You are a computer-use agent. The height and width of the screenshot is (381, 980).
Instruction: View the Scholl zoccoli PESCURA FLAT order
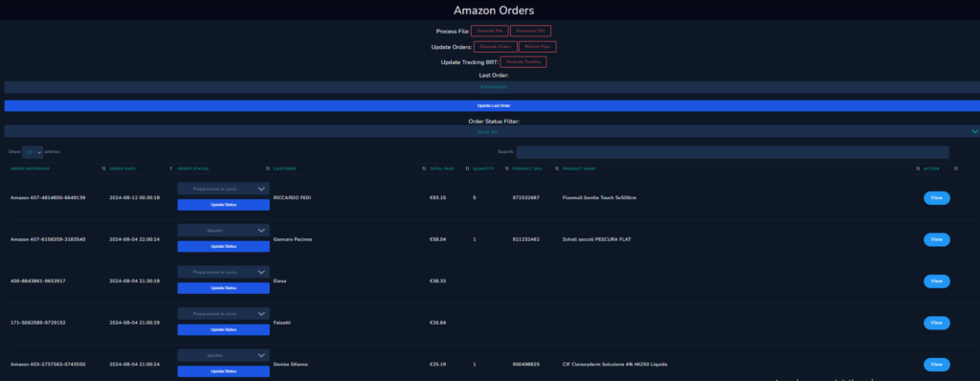(936, 239)
